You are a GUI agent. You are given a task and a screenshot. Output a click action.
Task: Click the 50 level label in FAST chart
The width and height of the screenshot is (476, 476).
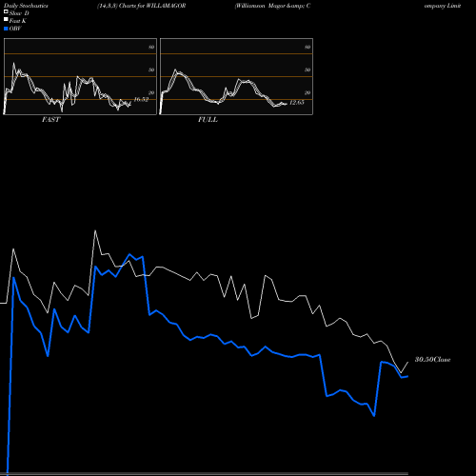pos(151,69)
